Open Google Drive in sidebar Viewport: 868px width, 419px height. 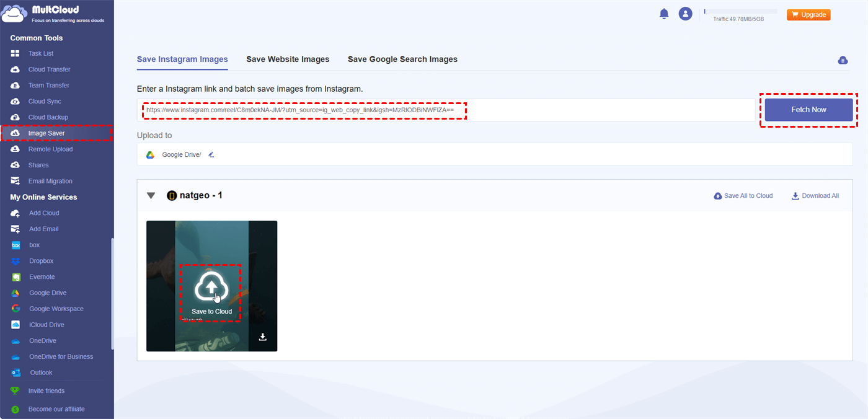[48, 293]
